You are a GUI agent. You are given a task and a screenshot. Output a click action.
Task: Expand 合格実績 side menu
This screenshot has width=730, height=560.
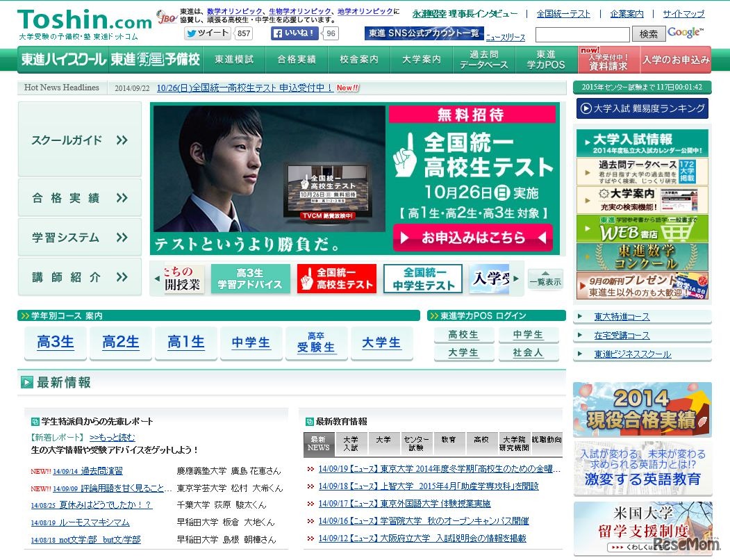(x=80, y=198)
